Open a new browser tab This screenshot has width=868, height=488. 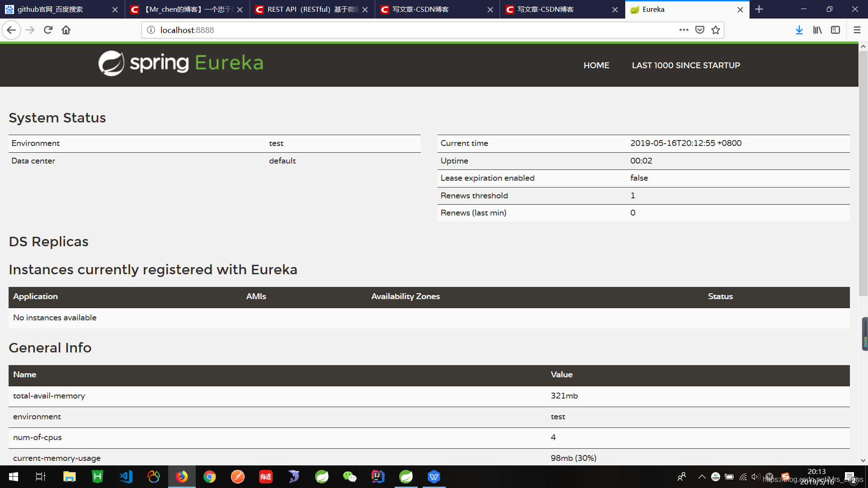(759, 9)
